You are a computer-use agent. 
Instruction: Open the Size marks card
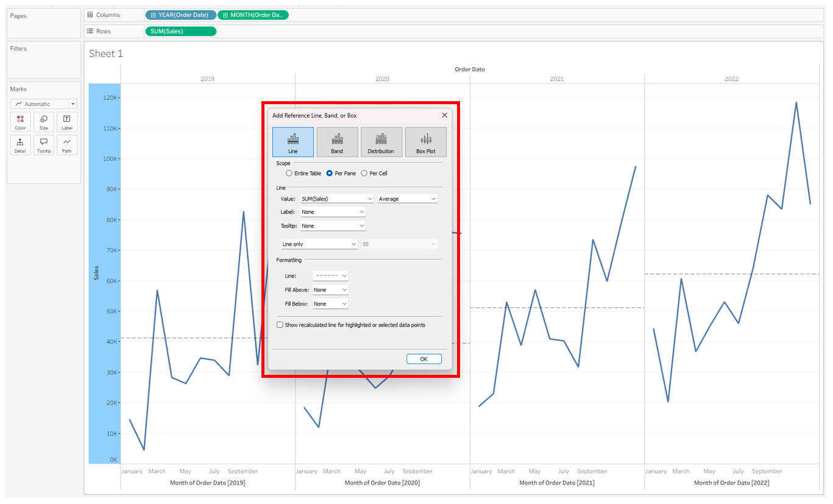[x=44, y=122]
